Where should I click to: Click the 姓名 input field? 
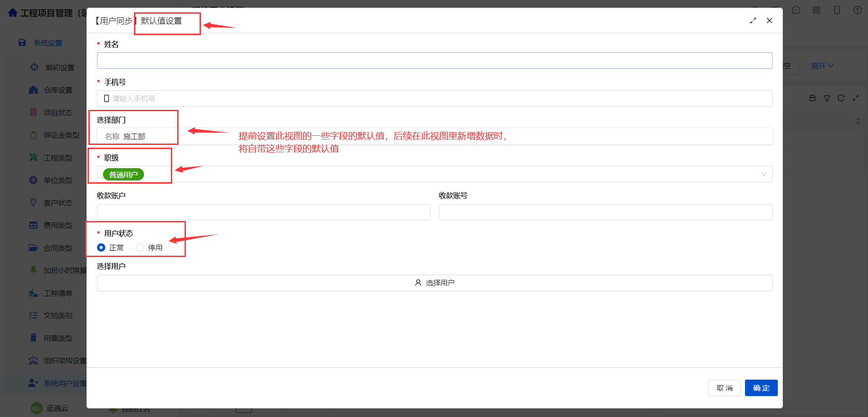coord(435,61)
